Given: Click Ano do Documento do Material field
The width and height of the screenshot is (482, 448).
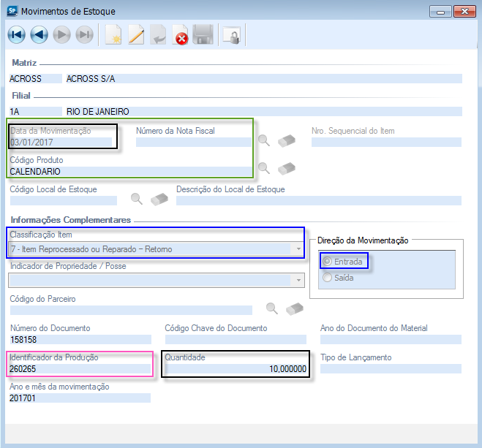Looking at the screenshot, I should point(391,340).
